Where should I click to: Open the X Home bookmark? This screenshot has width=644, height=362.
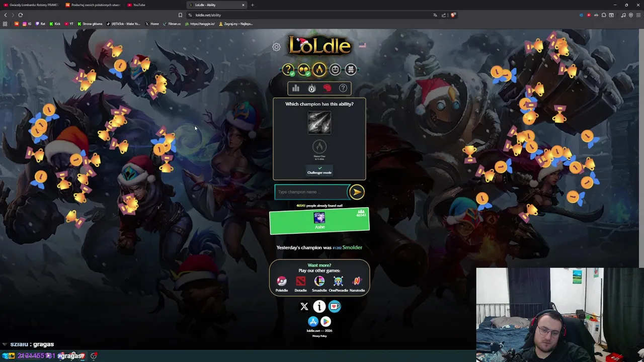click(x=152, y=24)
